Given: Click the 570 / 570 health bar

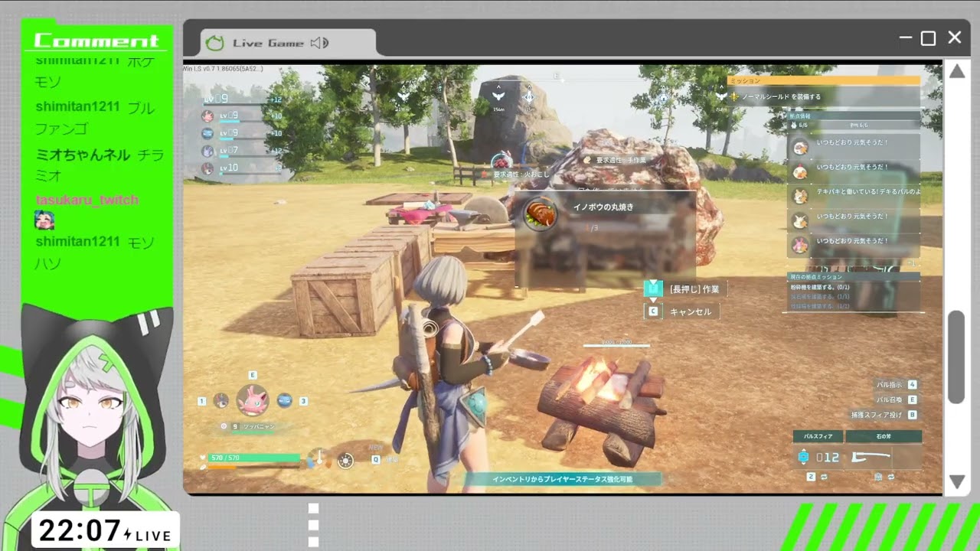Looking at the screenshot, I should click(253, 458).
